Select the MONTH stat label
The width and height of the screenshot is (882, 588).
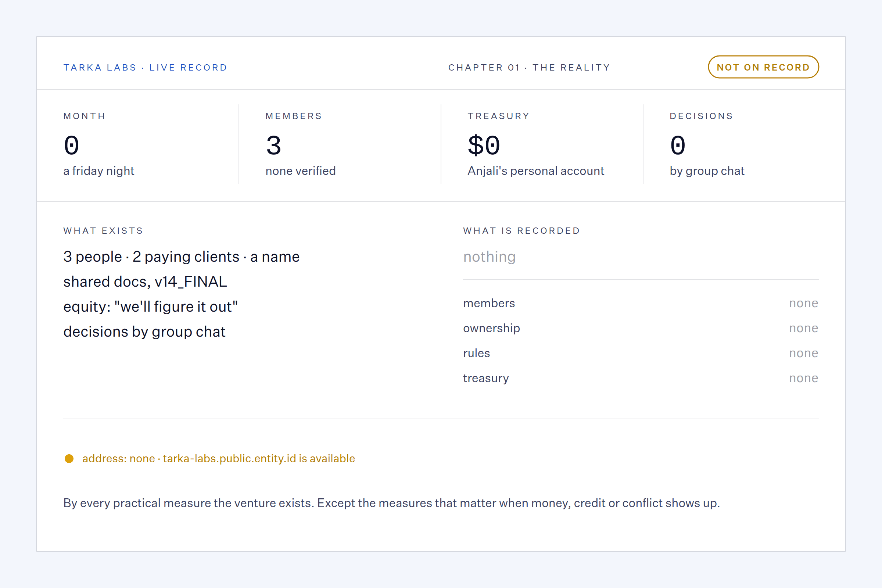tap(85, 116)
